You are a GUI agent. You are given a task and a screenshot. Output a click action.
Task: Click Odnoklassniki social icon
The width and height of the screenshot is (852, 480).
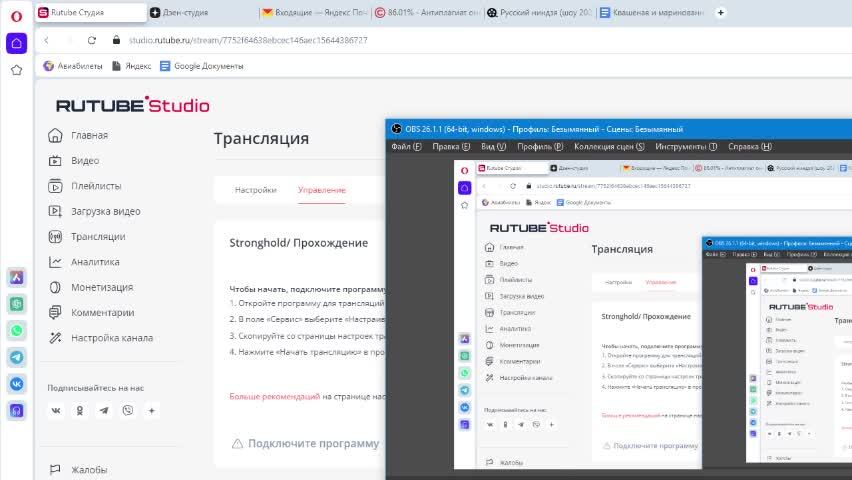tap(80, 410)
